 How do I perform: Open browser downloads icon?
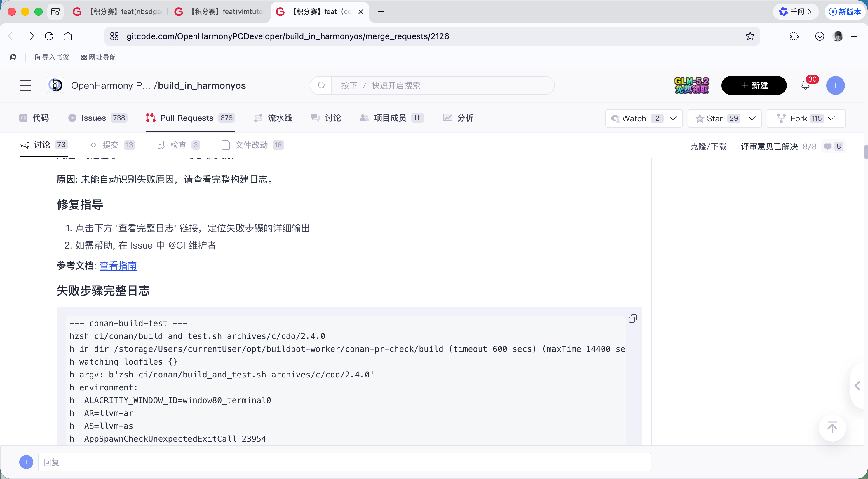pos(820,36)
